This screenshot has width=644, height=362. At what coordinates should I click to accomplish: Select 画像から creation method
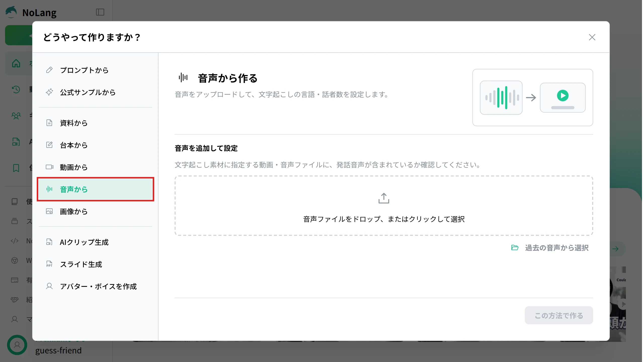tap(95, 211)
